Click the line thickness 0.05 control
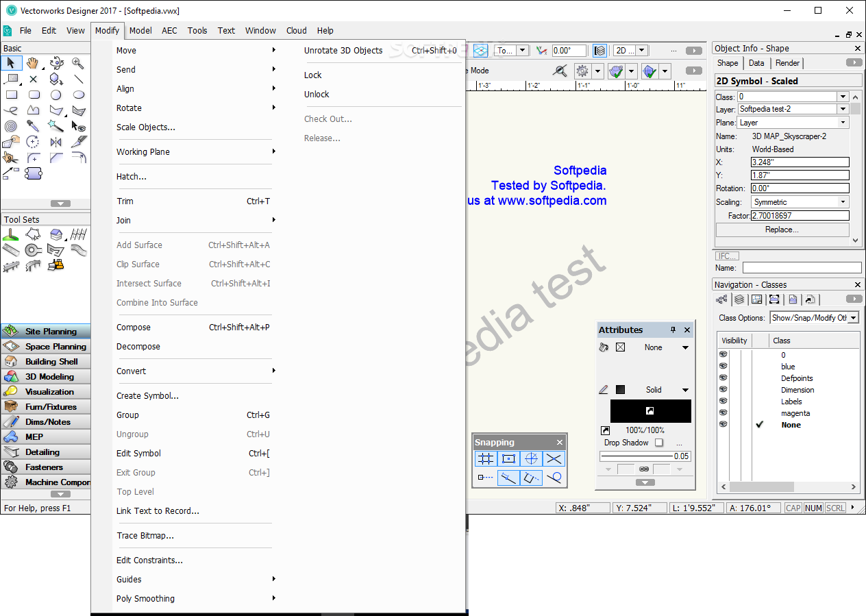 [x=645, y=456]
